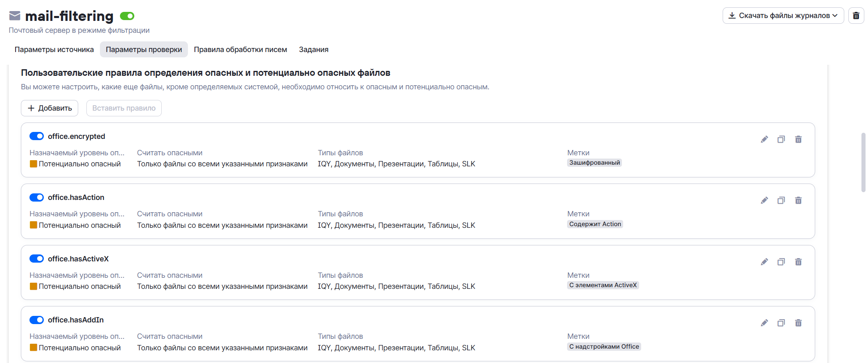Edit the office.hasAction rule

click(x=764, y=200)
